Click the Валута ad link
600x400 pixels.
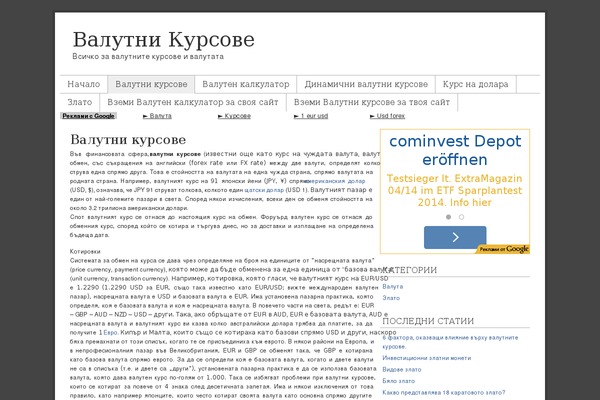point(157,116)
